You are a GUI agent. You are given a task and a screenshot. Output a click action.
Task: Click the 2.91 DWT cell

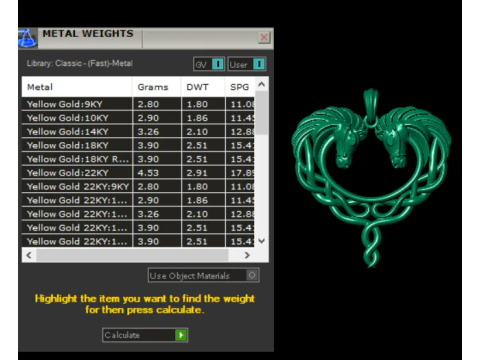pos(203,173)
